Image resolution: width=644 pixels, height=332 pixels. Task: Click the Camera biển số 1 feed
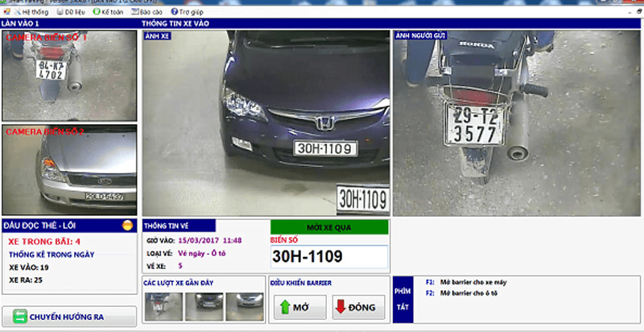(x=69, y=75)
